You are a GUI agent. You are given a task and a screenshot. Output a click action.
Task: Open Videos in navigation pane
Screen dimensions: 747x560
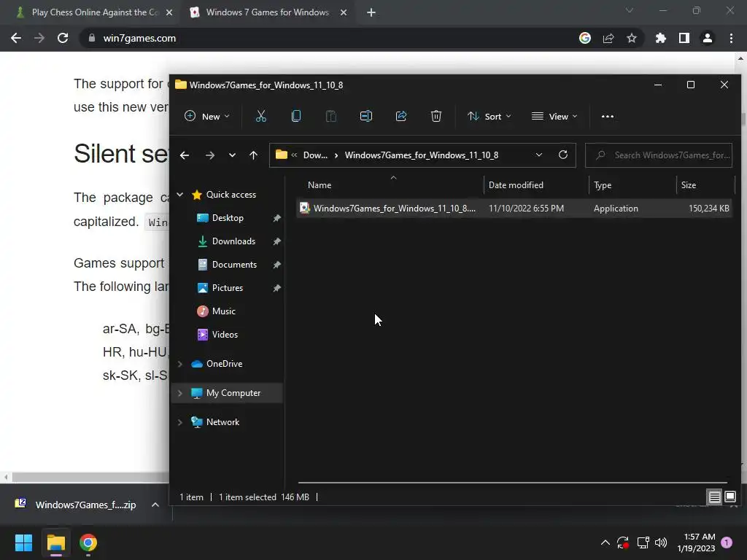(x=225, y=334)
